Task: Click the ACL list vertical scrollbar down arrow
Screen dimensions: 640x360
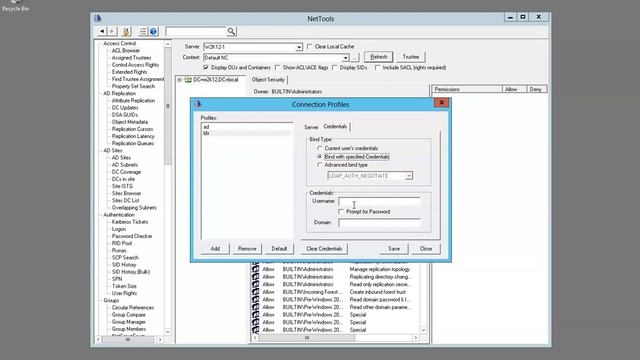Action: point(424,330)
